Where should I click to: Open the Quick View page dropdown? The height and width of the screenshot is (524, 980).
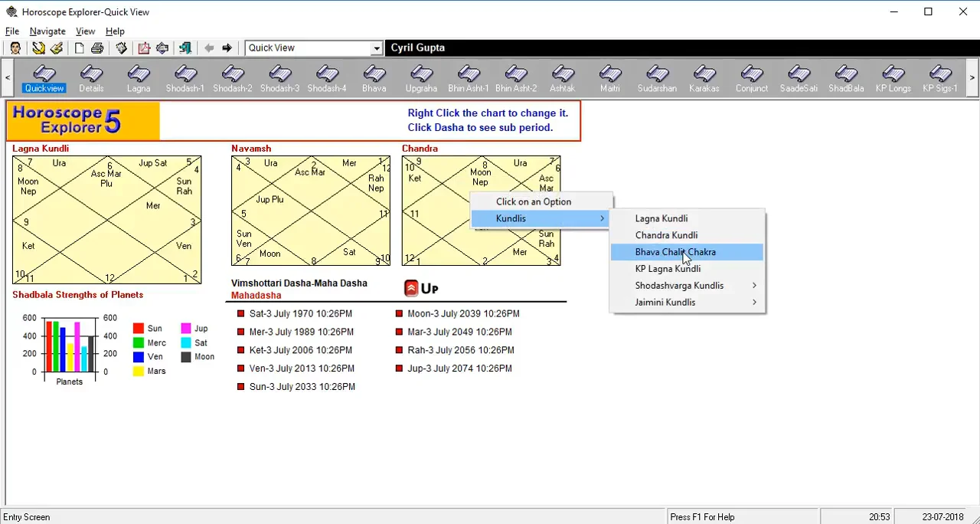point(376,48)
